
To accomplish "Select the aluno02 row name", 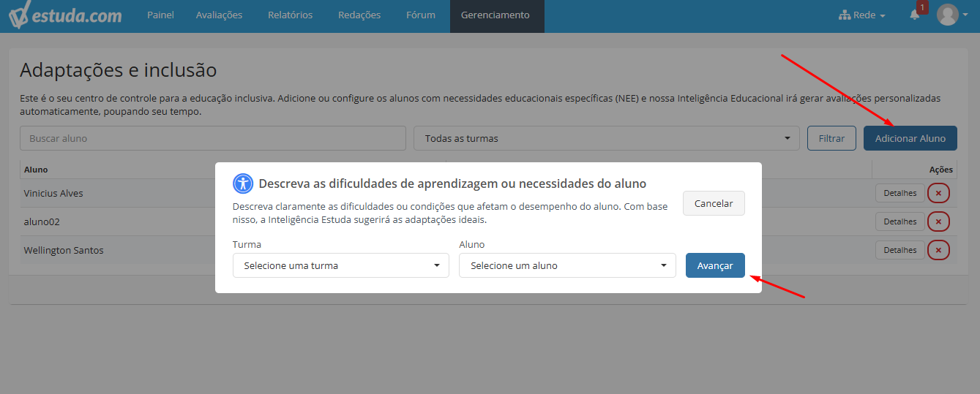I will click(x=42, y=221).
